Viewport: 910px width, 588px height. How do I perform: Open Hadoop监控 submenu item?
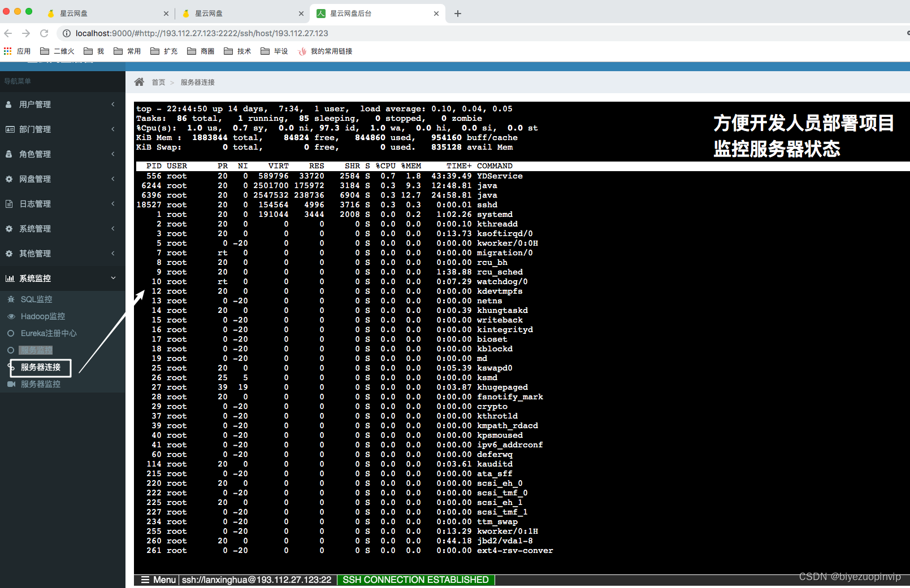tap(43, 316)
